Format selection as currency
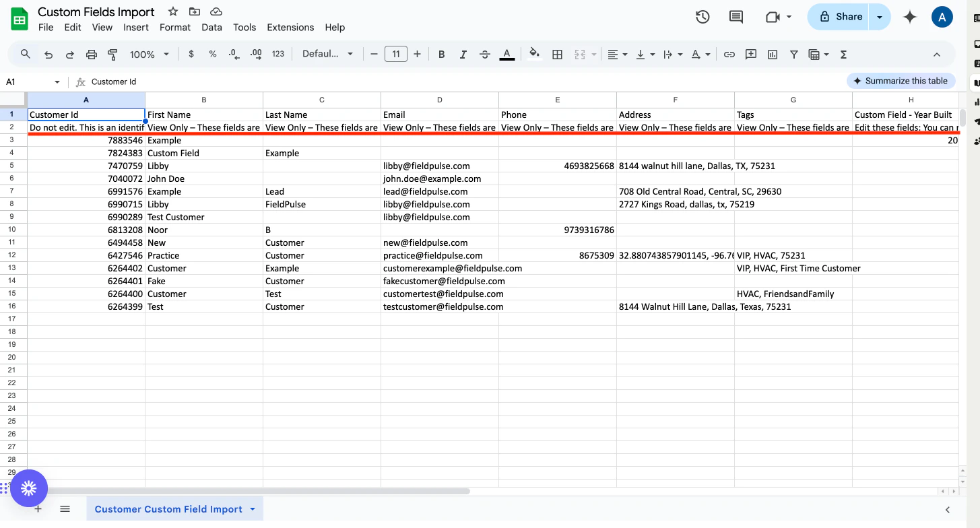Image resolution: width=980 pixels, height=528 pixels. 191,55
